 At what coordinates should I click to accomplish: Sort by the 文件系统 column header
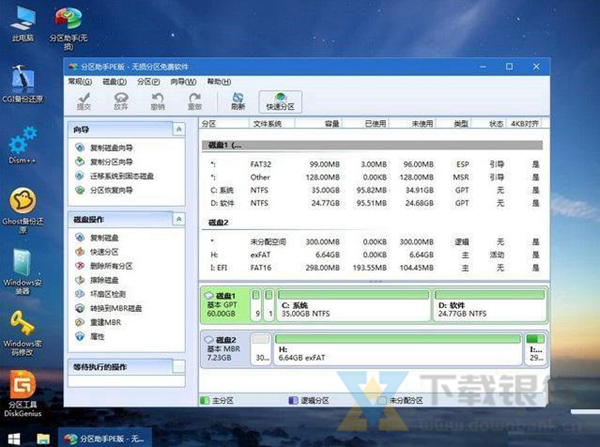coord(272,124)
